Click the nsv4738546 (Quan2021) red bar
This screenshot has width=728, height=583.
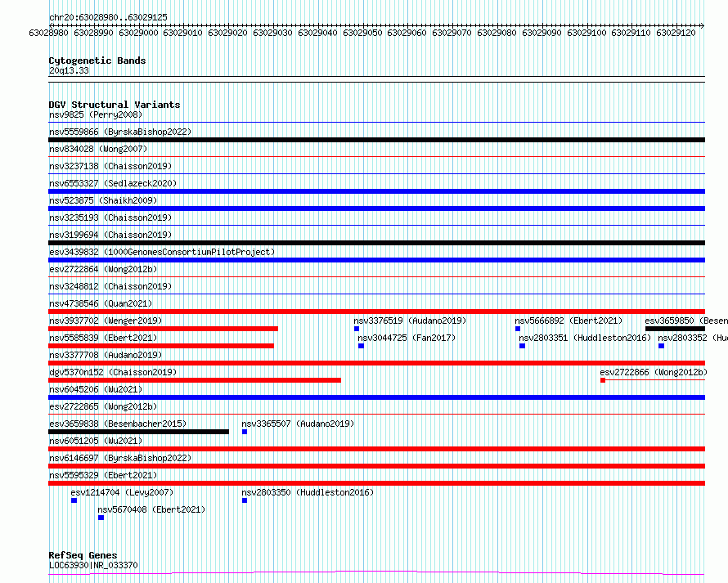[376, 312]
